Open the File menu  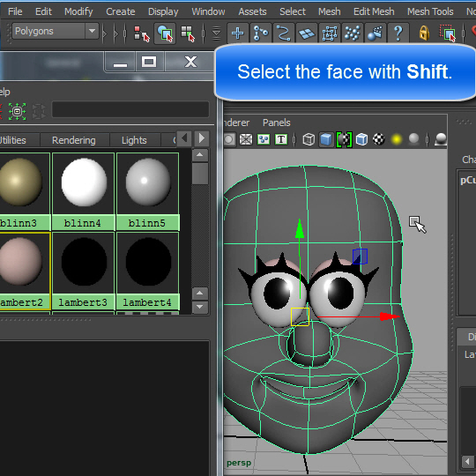pyautogui.click(x=15, y=11)
